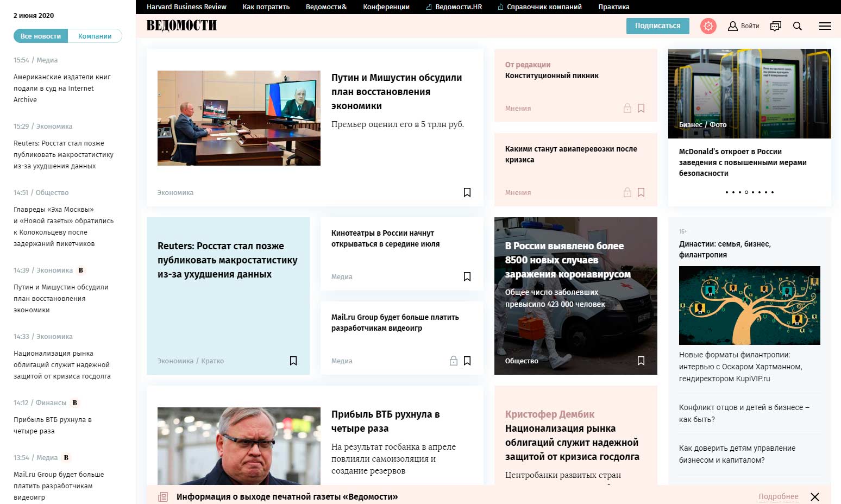The width and height of the screenshot is (841, 504).
Task: Open Ведомости& menu item
Action: (327, 7)
